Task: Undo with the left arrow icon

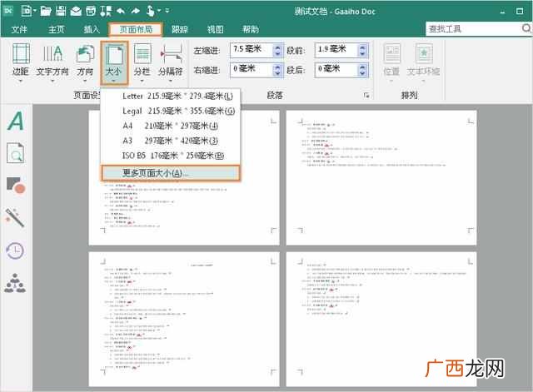Action: pos(121,11)
